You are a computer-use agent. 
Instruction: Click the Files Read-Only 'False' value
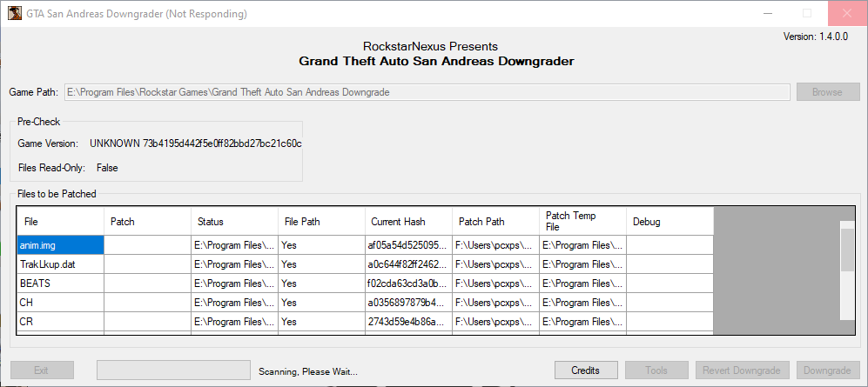click(x=107, y=168)
